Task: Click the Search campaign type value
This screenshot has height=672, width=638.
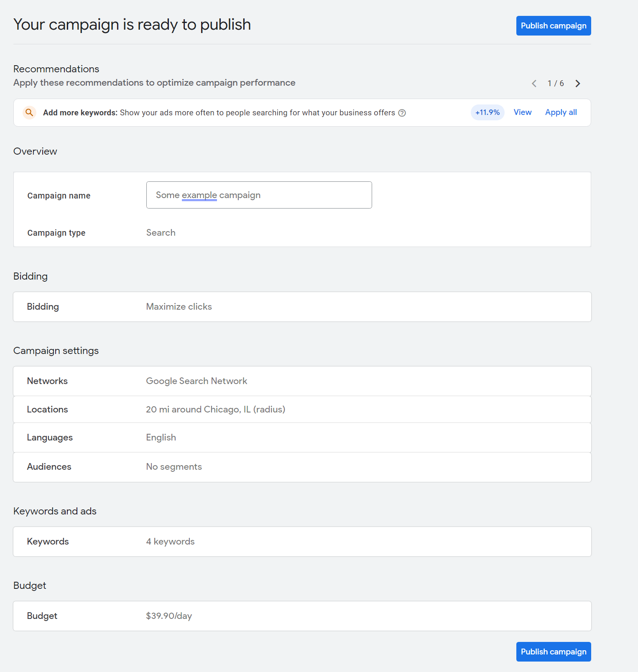Action: 161,233
